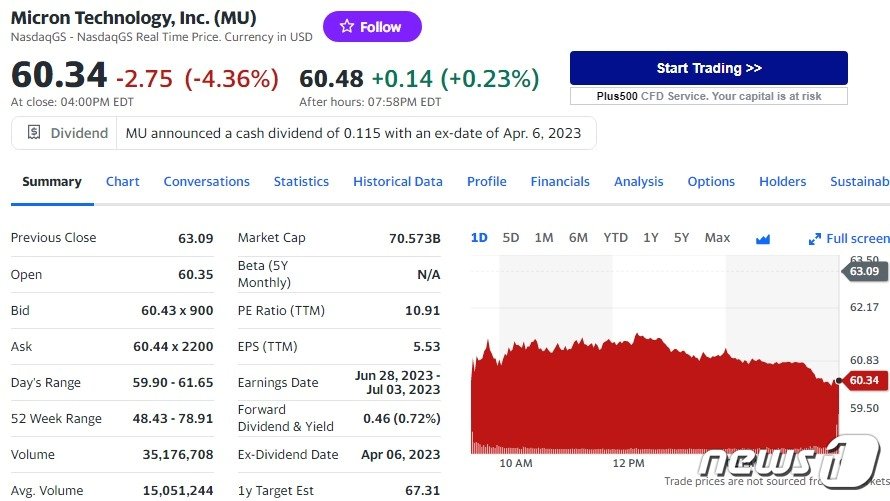Select the Financials tab
890x501 pixels.
tap(560, 182)
